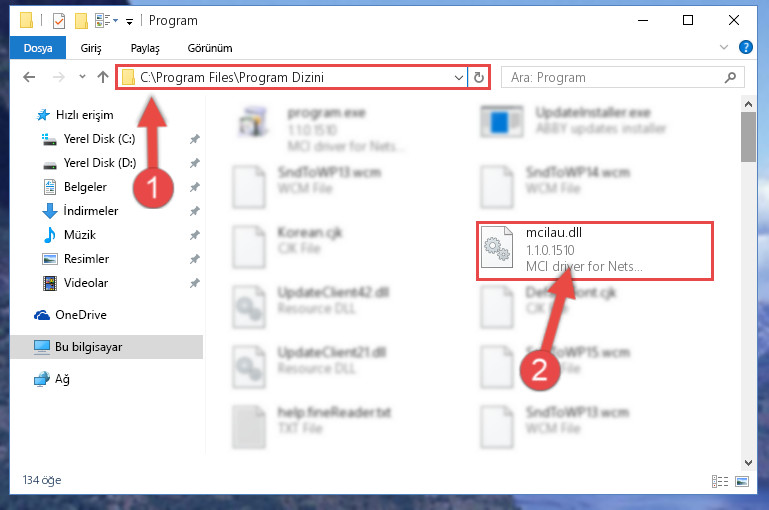Open customize quick access toolbar dropdown

(x=129, y=21)
